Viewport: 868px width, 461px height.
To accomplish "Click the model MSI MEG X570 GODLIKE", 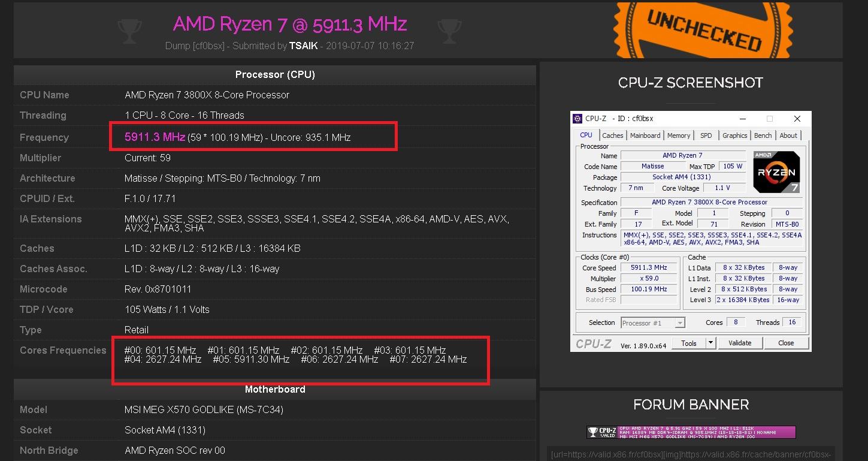I will 204,409.
